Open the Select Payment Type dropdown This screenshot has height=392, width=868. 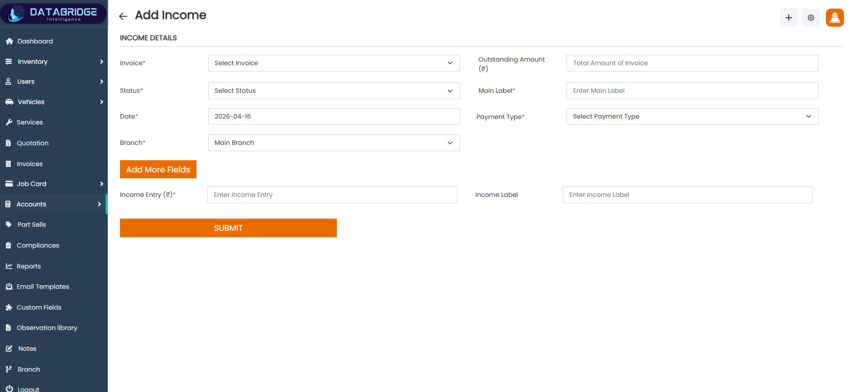tap(692, 116)
